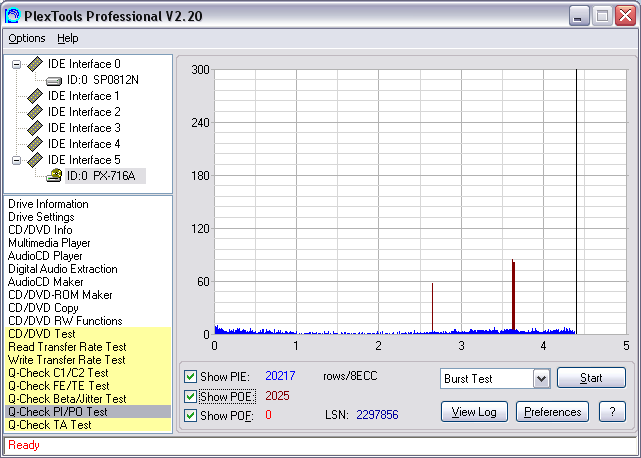Click the SP0812N hard drive icon
641x458 pixels.
54,81
